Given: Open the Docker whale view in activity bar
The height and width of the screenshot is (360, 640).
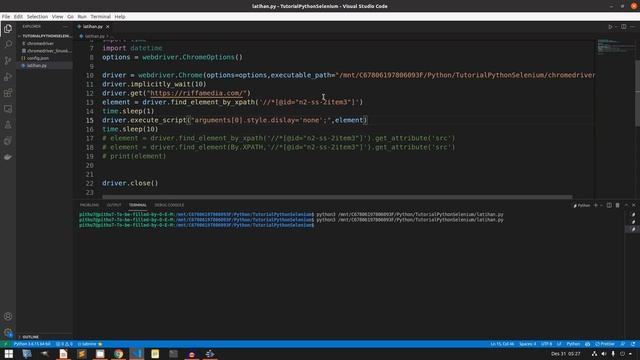Looking at the screenshot, I should click(x=8, y=157).
